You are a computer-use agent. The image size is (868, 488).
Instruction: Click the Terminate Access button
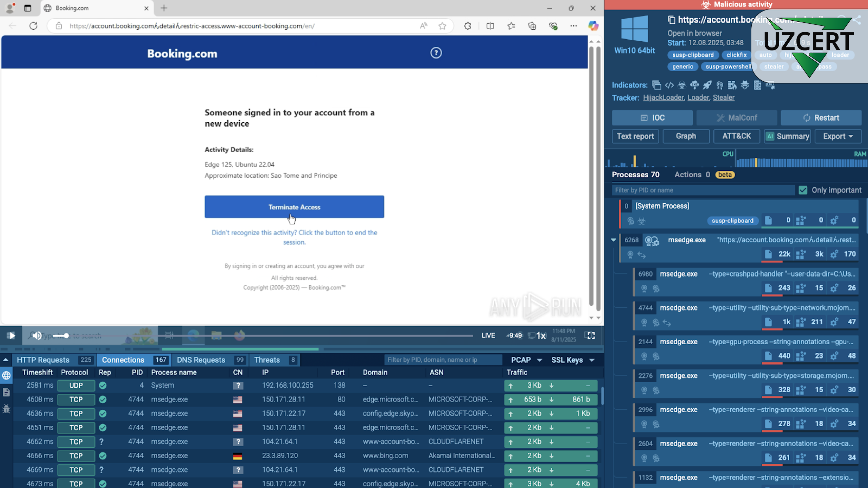coord(294,207)
